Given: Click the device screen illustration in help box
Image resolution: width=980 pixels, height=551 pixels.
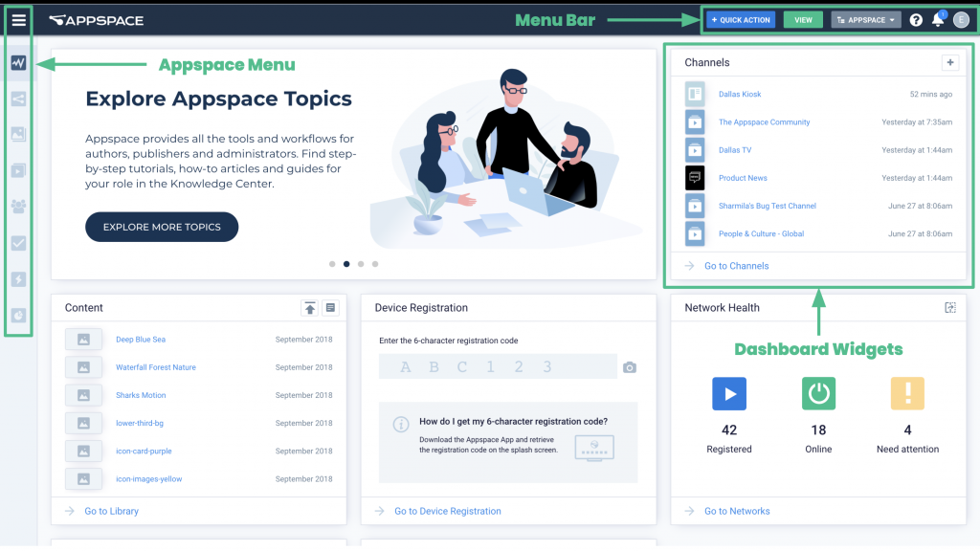Looking at the screenshot, I should pos(593,448).
